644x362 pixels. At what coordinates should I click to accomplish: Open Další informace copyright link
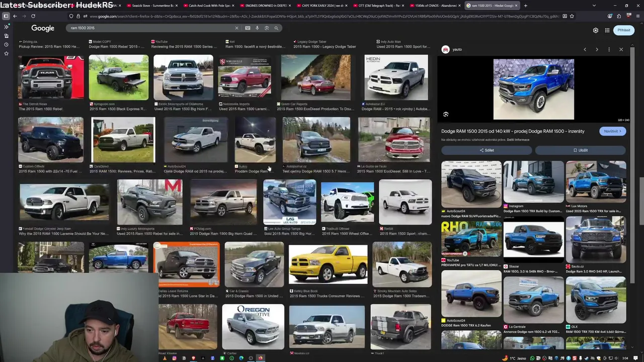point(518,140)
